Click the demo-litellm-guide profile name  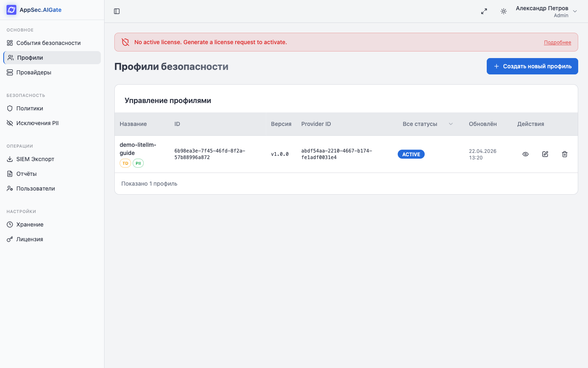pyautogui.click(x=138, y=149)
